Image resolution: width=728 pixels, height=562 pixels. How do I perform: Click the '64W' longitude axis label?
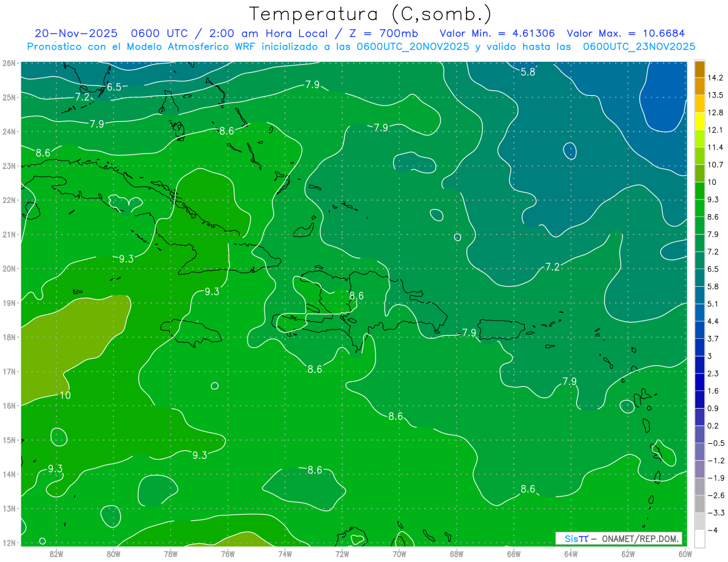click(x=571, y=553)
